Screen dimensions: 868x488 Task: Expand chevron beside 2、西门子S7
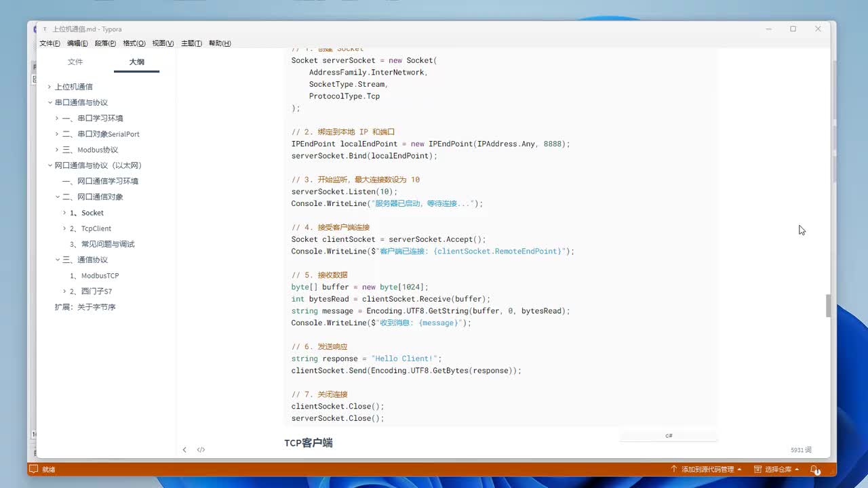tap(64, 291)
